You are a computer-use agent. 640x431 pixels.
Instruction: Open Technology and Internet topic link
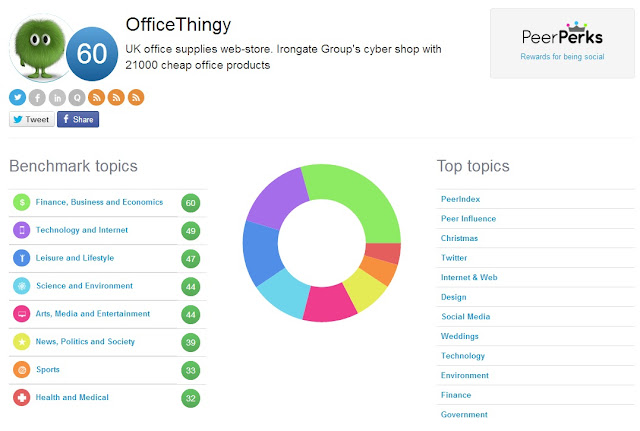[x=82, y=230]
